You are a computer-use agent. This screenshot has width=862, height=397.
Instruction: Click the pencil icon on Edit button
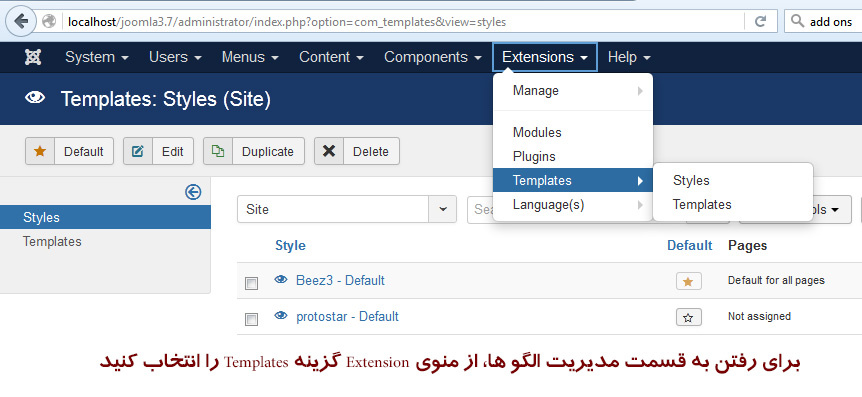point(137,151)
